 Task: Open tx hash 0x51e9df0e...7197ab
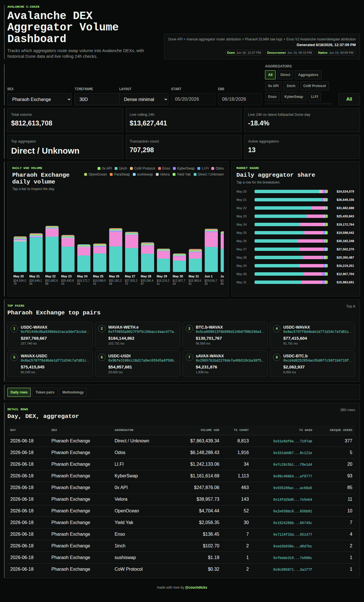293,441
